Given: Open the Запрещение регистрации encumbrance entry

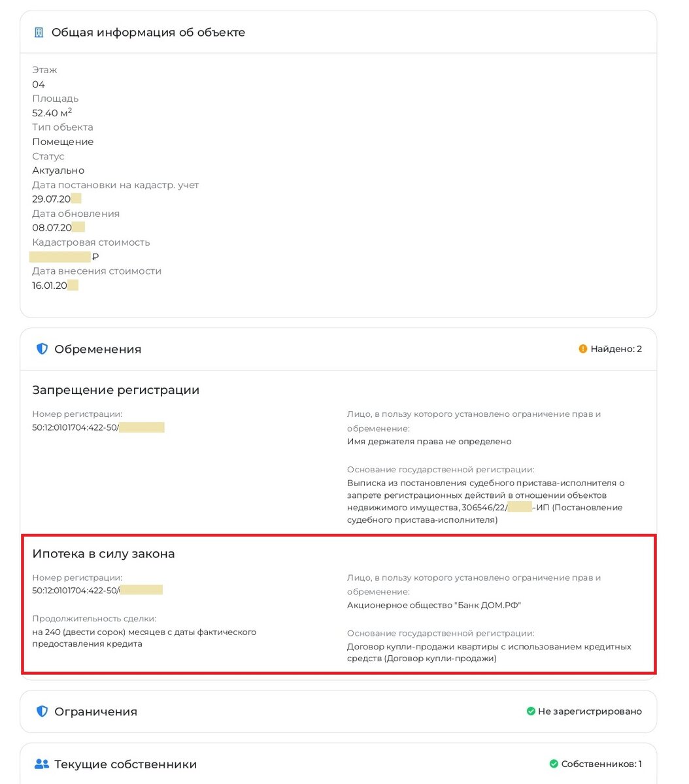Looking at the screenshot, I should (x=116, y=390).
